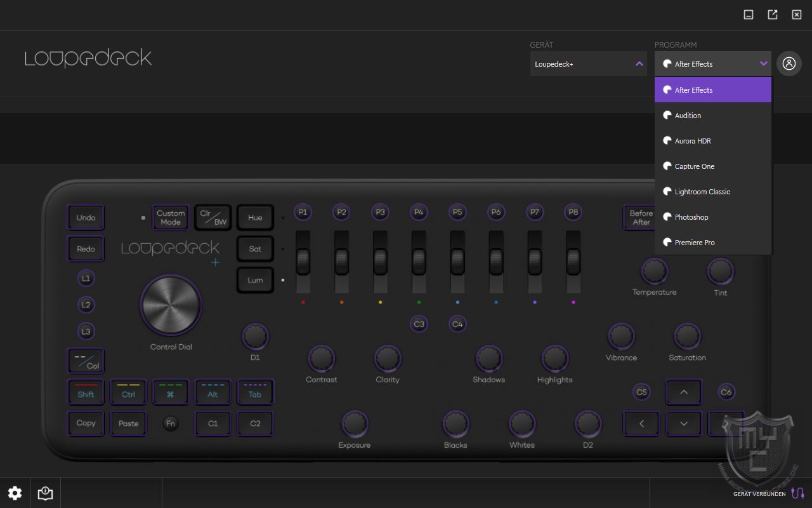Select the Clr/BW key
Viewport: 812px width, 508px height.
pos(213,218)
